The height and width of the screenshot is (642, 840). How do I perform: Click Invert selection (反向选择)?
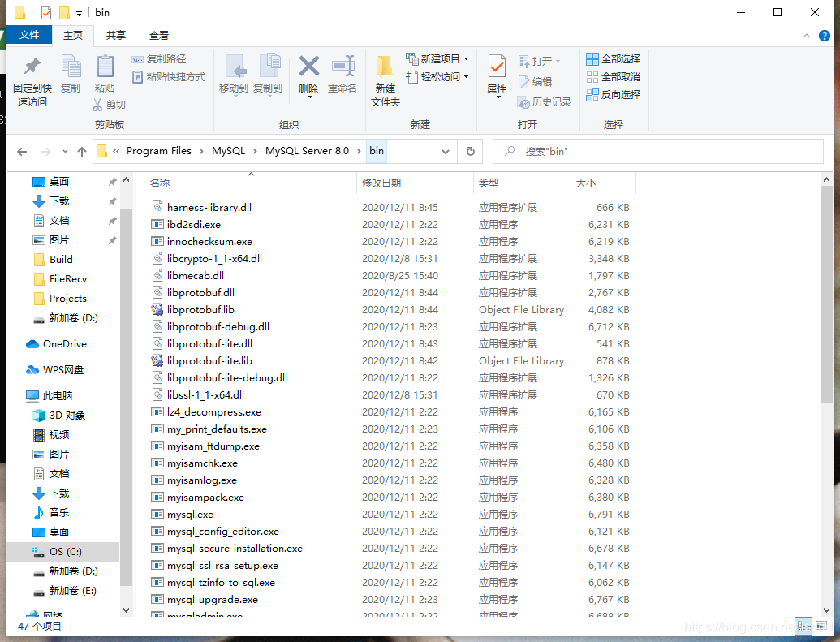point(614,95)
